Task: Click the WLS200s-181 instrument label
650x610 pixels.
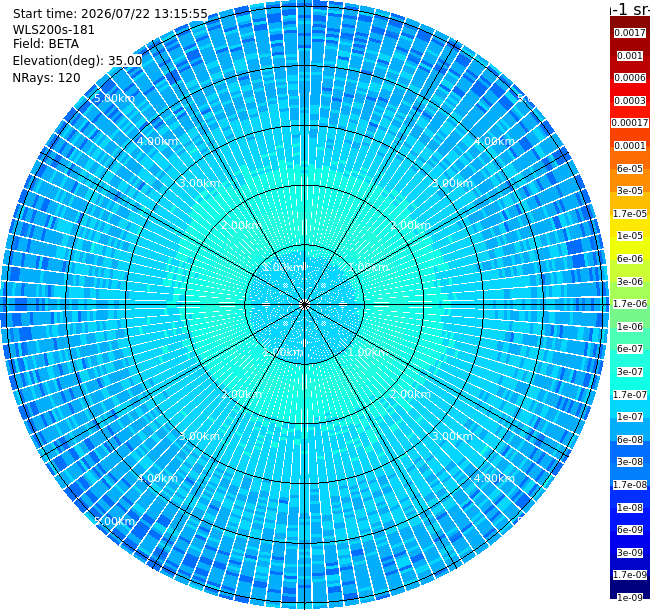Action: point(54,30)
